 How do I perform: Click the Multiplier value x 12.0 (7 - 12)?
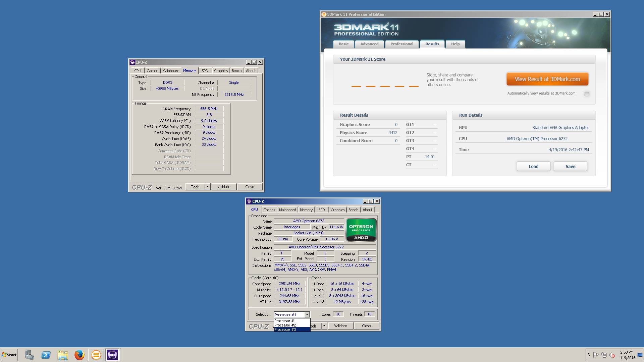[x=289, y=290]
